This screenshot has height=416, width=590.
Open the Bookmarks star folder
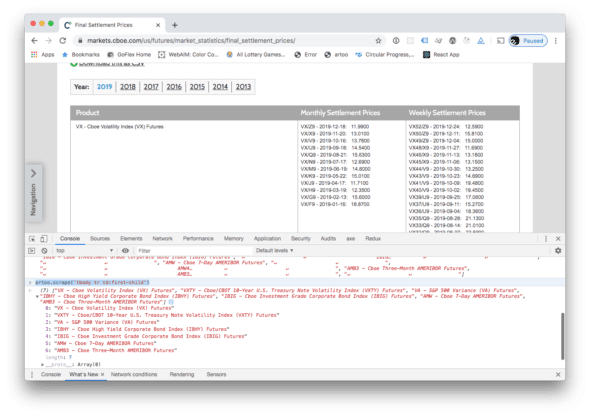click(81, 55)
